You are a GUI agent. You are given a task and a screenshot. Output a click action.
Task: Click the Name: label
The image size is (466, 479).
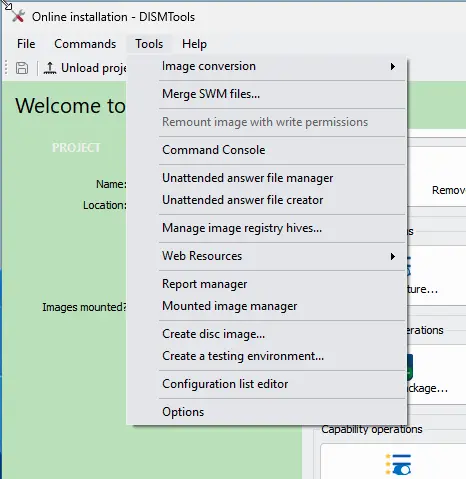point(111,184)
